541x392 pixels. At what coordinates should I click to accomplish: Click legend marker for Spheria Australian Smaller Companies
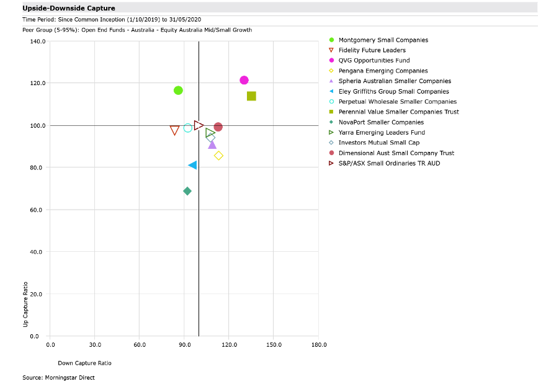331,81
